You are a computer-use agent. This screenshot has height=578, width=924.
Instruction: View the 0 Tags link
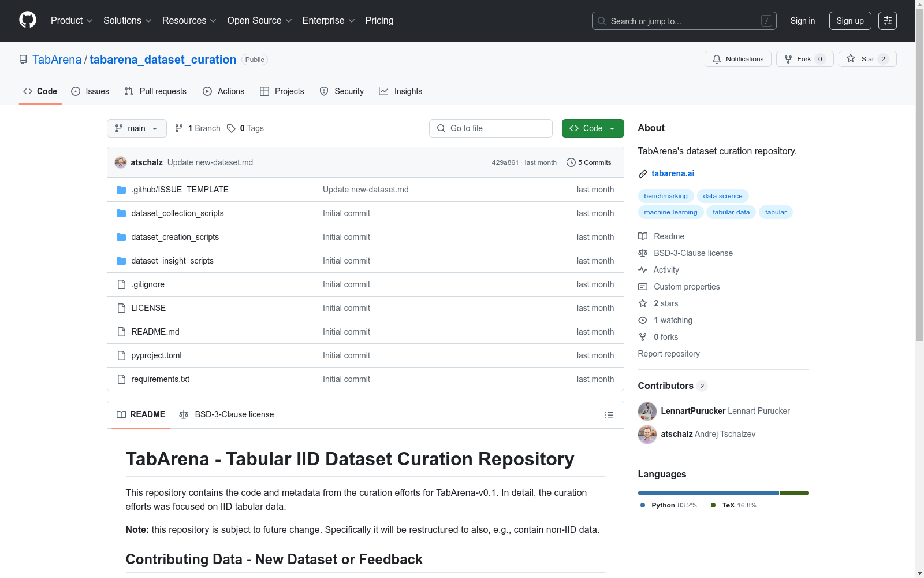point(245,128)
